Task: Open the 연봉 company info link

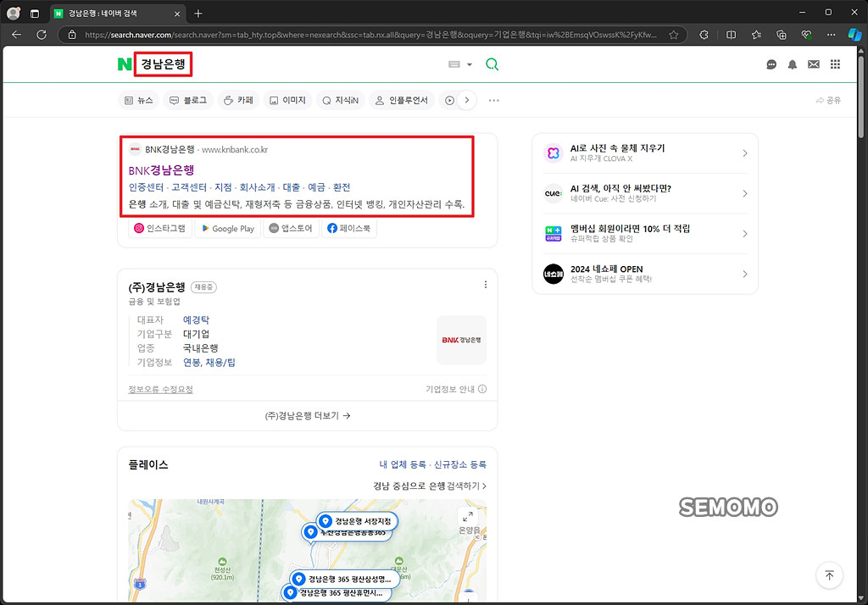Action: [x=192, y=362]
